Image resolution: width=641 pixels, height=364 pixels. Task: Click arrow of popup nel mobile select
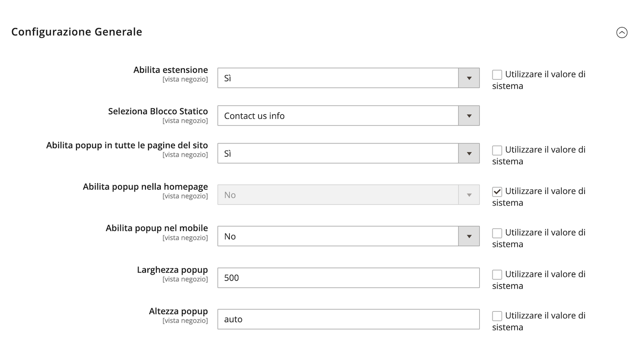point(469,236)
